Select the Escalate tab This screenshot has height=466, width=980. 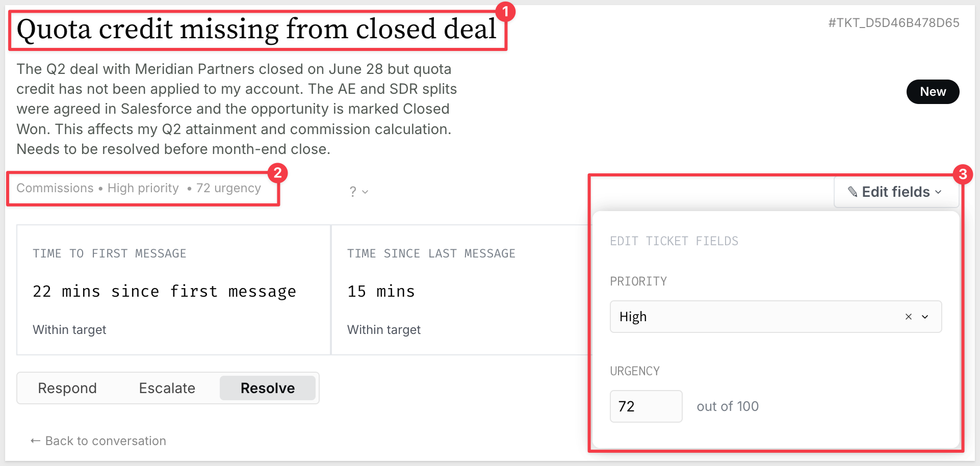tap(167, 388)
